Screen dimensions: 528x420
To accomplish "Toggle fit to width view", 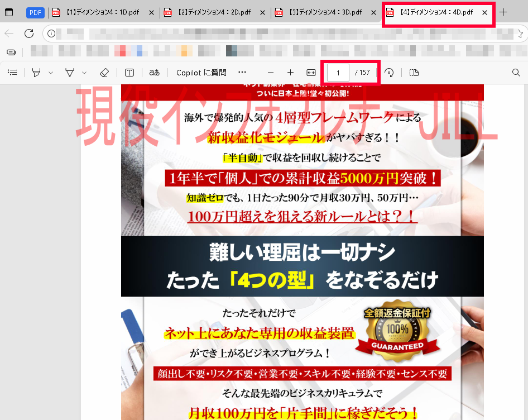I will point(311,73).
